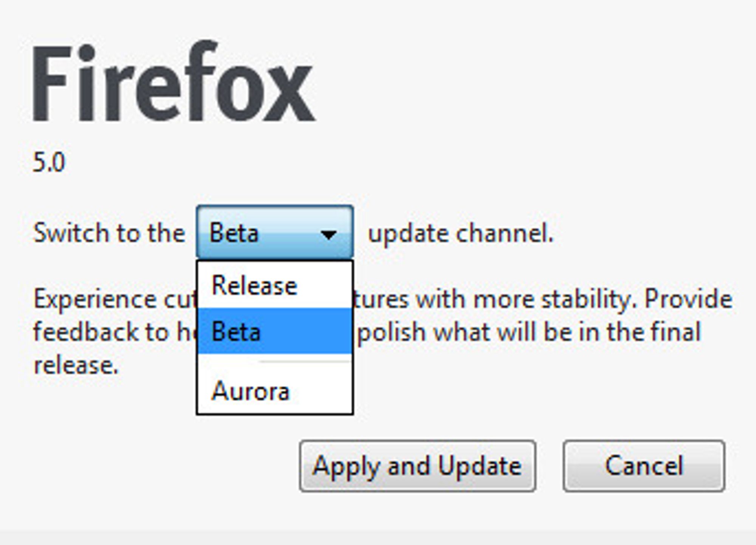Viewport: 756px width, 545px height.
Task: Click the 'Switch to the' label
Action: [109, 233]
